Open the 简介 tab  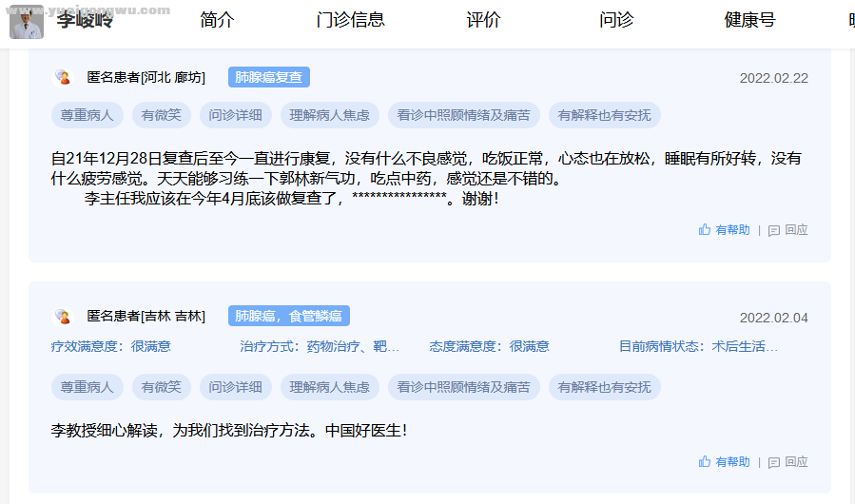[x=217, y=20]
